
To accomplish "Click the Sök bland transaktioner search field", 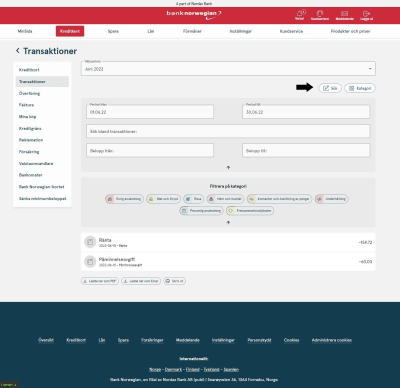I will [x=228, y=131].
